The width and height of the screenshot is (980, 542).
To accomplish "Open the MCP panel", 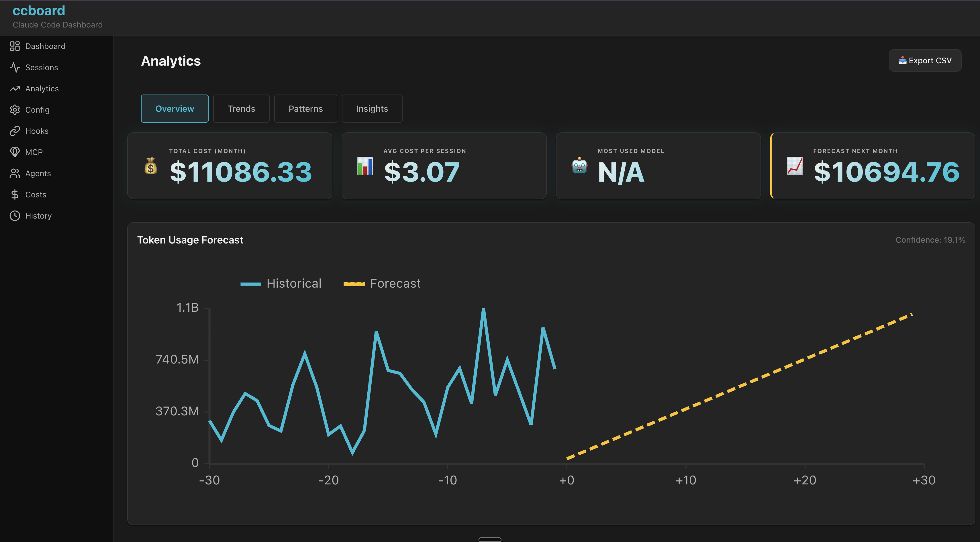I will tap(34, 152).
